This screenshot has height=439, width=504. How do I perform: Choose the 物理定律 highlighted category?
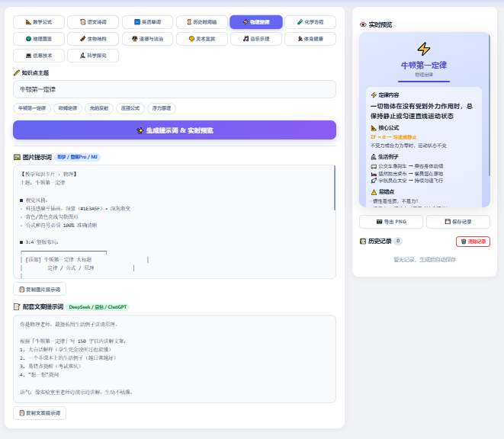pos(256,22)
